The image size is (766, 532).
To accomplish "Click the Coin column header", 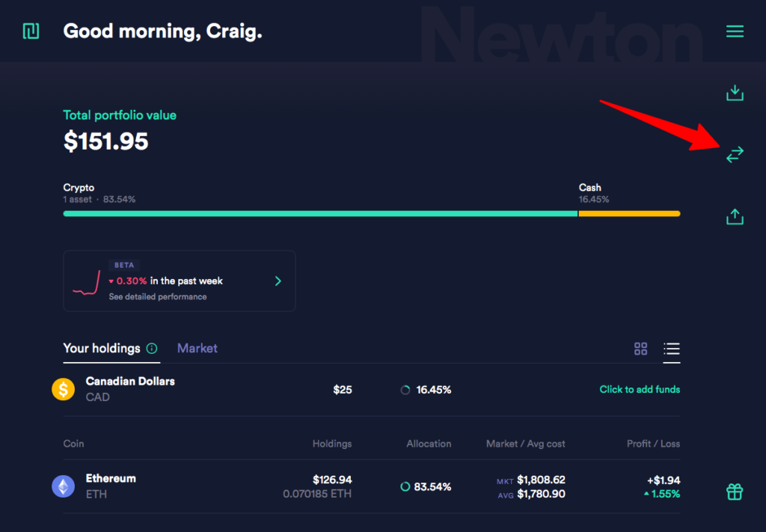I will click(73, 444).
